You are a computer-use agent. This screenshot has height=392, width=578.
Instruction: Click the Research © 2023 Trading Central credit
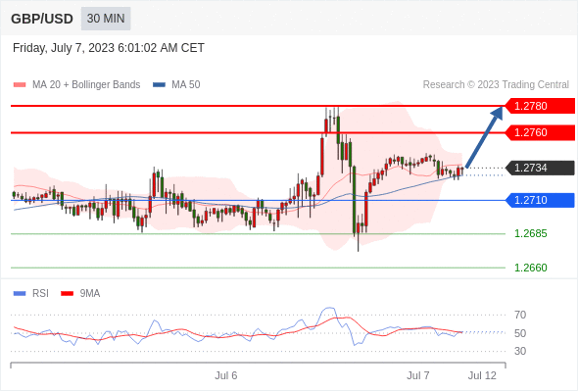pos(496,85)
